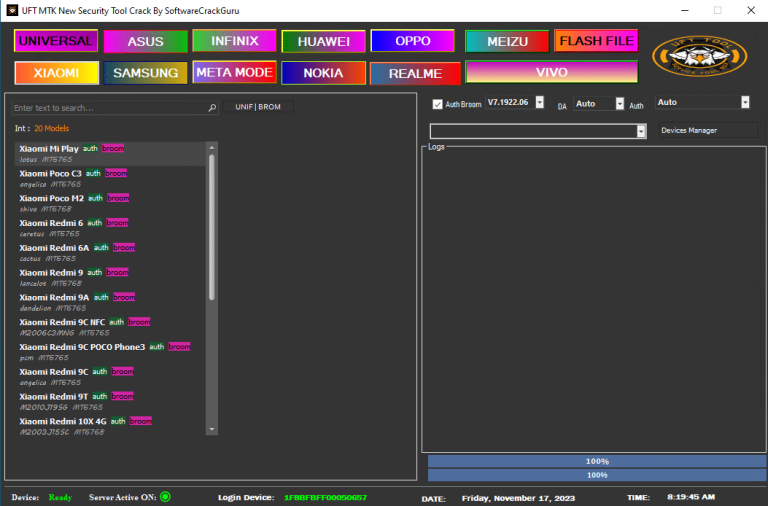Open the UNIVERSAL brand tab
The height and width of the screenshot is (506, 768).
pyautogui.click(x=56, y=41)
